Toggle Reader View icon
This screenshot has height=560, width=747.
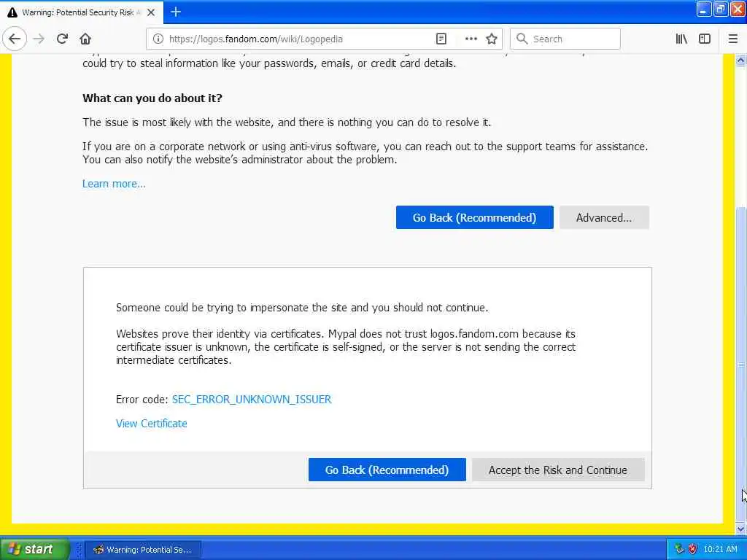pyautogui.click(x=441, y=39)
